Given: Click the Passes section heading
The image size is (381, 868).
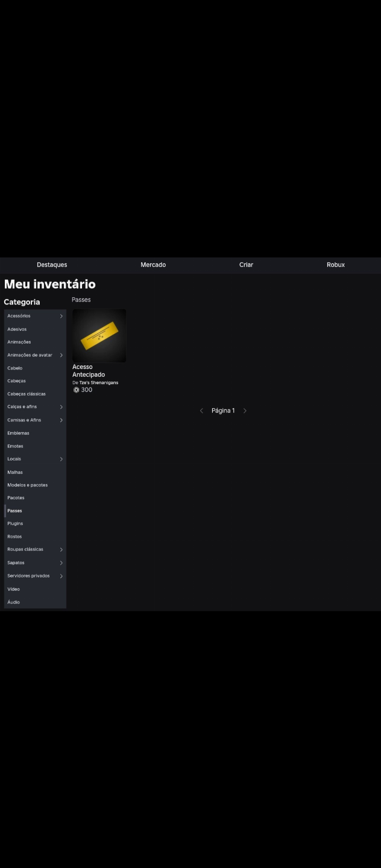Looking at the screenshot, I should click(x=81, y=300).
